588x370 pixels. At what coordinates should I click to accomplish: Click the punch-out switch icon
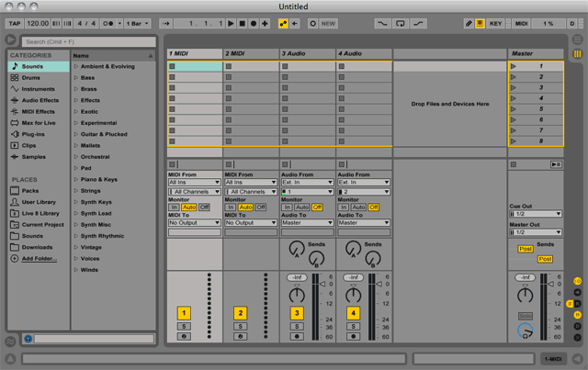pos(418,24)
